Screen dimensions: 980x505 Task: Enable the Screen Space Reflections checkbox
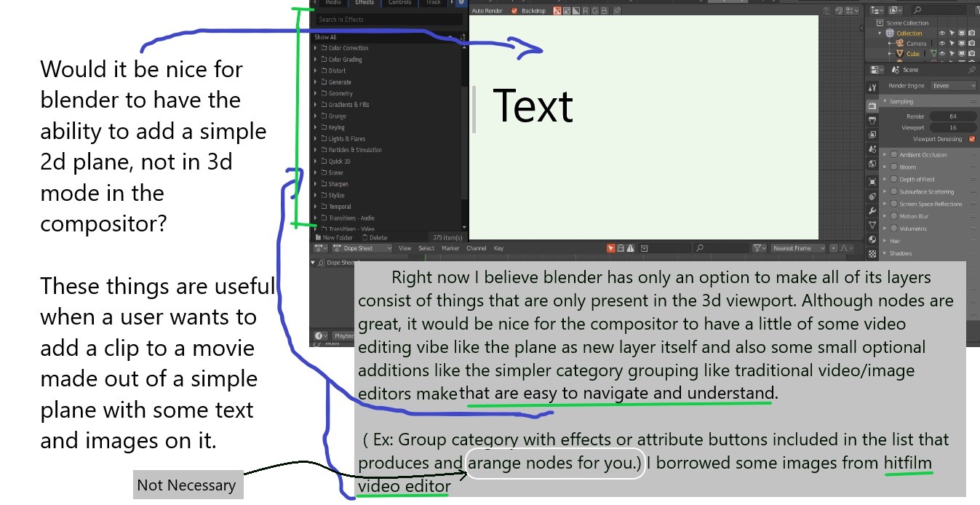893,204
